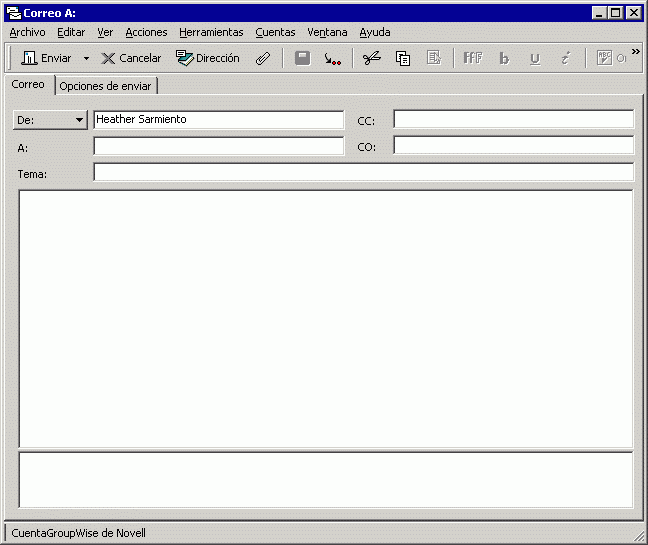Open the Archivo menu

coord(27,32)
